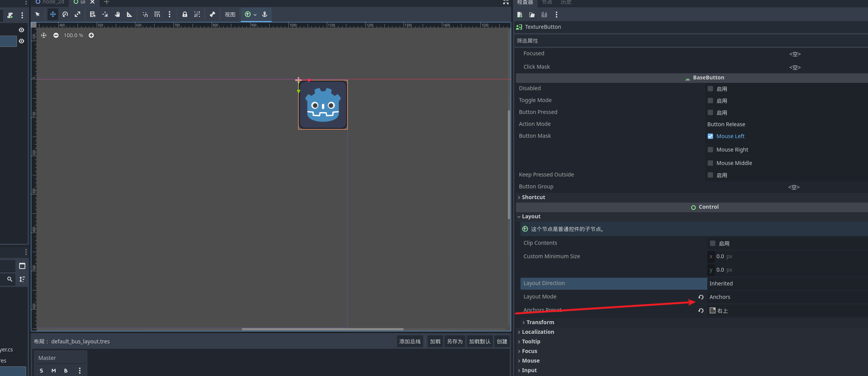Toggle smart snapping magnet icon
The image size is (868, 376).
pyautogui.click(x=145, y=14)
